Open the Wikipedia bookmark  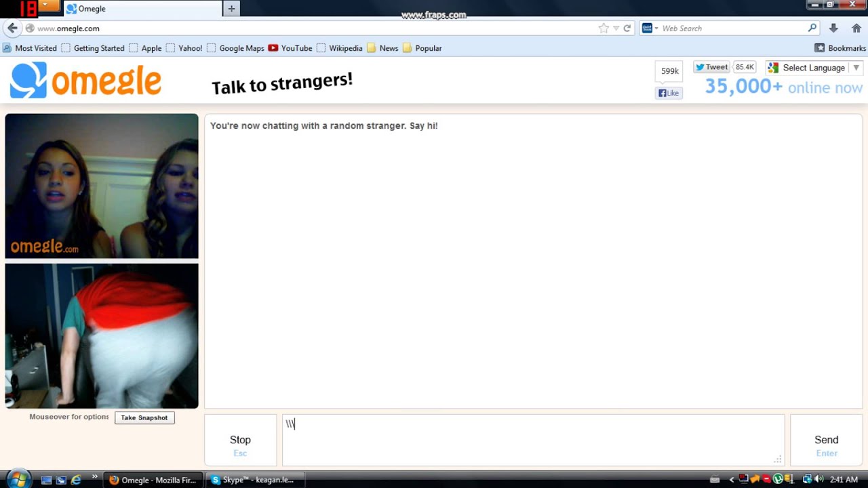[x=339, y=48]
